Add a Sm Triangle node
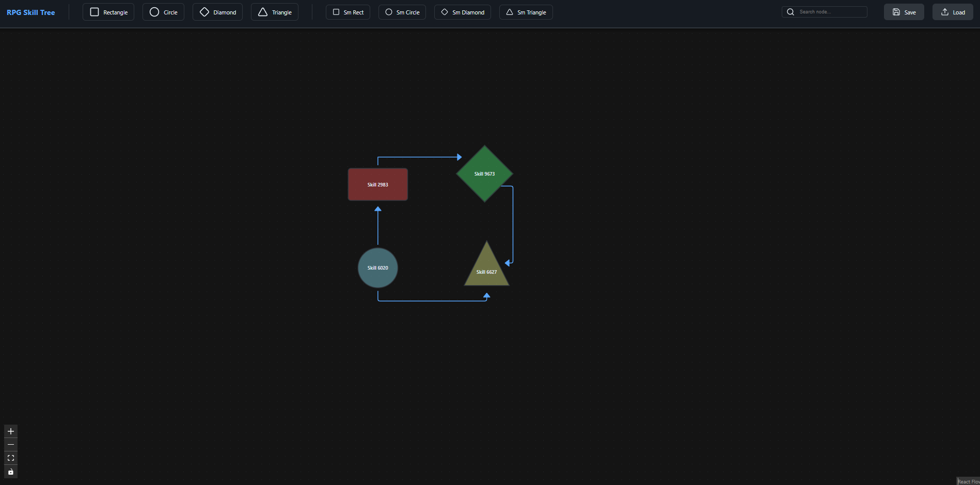This screenshot has height=485, width=980. (526, 12)
